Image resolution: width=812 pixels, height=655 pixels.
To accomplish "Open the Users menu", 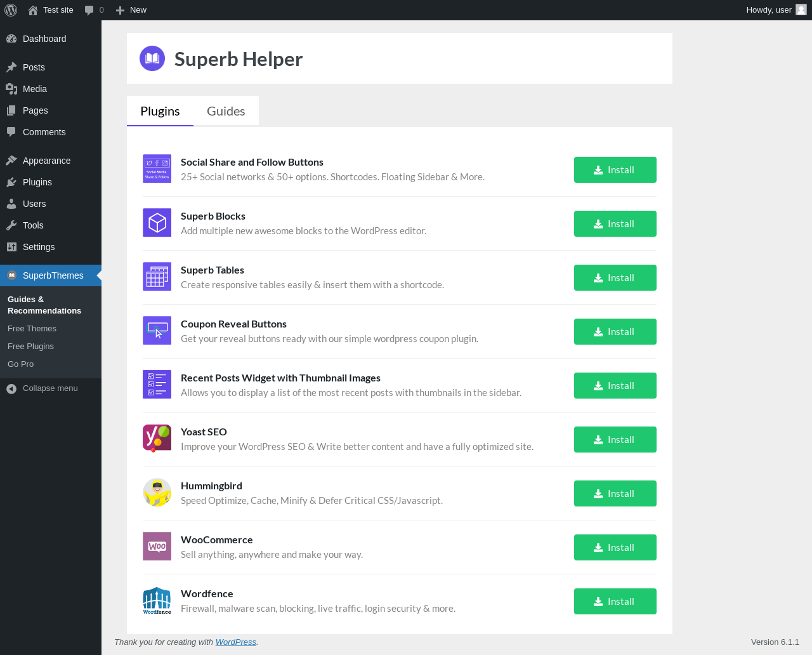I will (x=51, y=204).
